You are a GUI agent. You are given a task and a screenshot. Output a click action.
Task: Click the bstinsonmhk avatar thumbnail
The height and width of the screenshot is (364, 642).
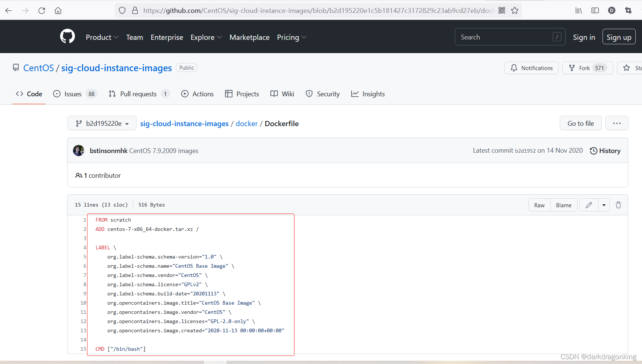tap(79, 150)
